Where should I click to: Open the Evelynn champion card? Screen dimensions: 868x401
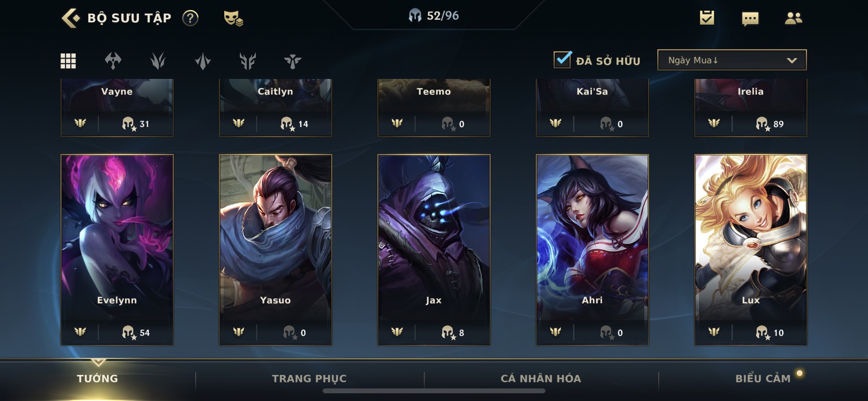coord(117,249)
